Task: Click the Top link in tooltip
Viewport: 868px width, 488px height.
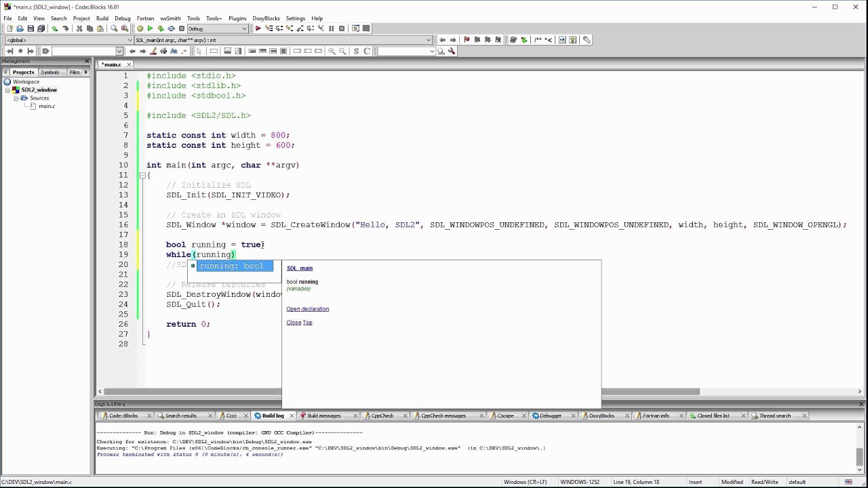Action: [x=308, y=323]
